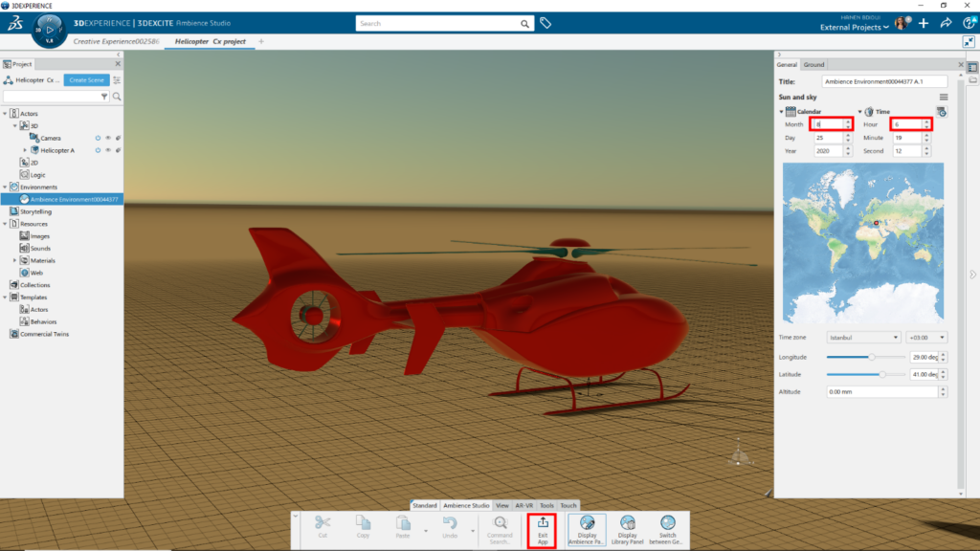This screenshot has width=980, height=551.
Task: Click the Sun and sky hamburger menu icon
Action: pyautogui.click(x=944, y=97)
